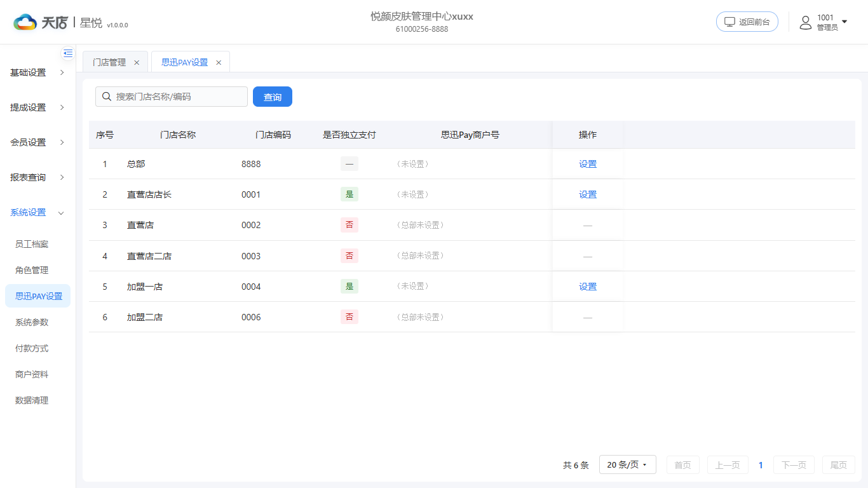Select 思迅PAY设置 in the sidebar

pos(37,296)
